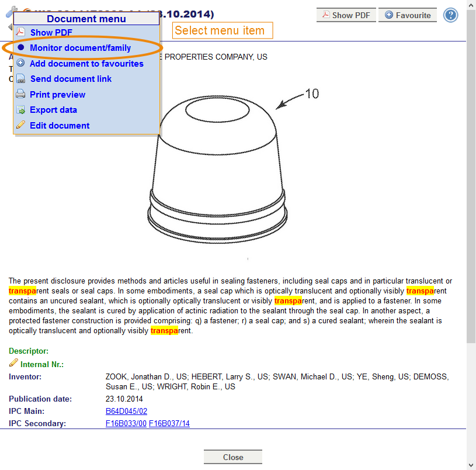
Task: Click the IPC Secondary: label
Action: pyautogui.click(x=37, y=423)
